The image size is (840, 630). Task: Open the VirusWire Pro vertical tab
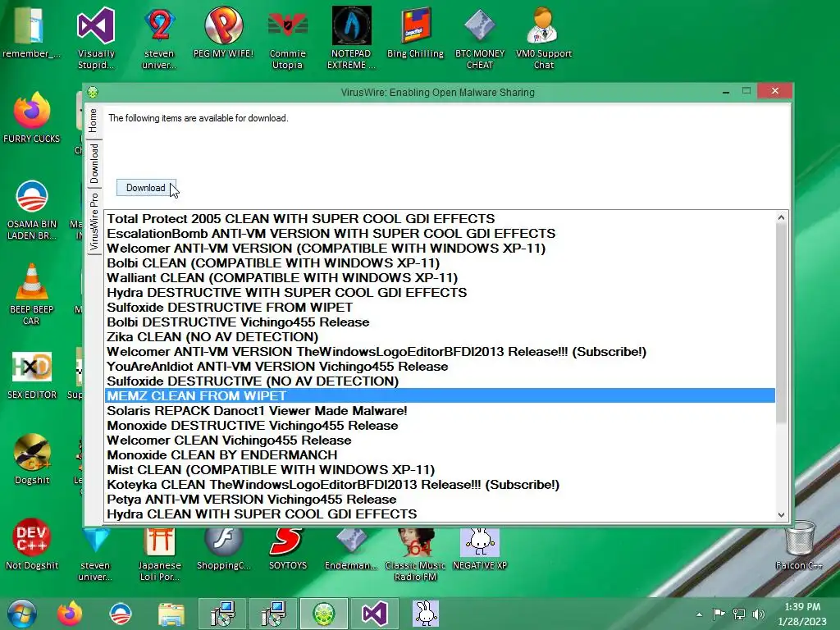[94, 221]
